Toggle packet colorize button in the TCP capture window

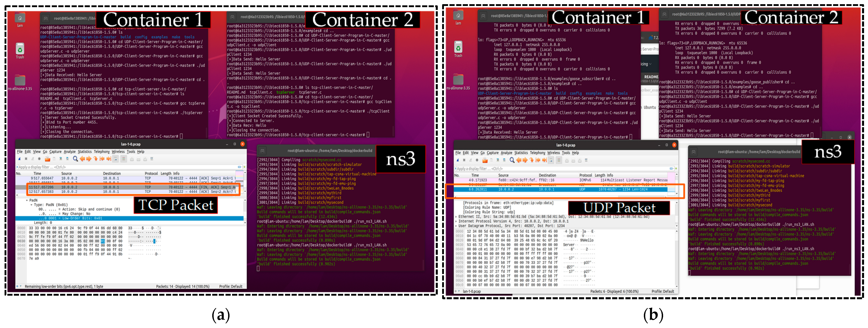click(124, 159)
